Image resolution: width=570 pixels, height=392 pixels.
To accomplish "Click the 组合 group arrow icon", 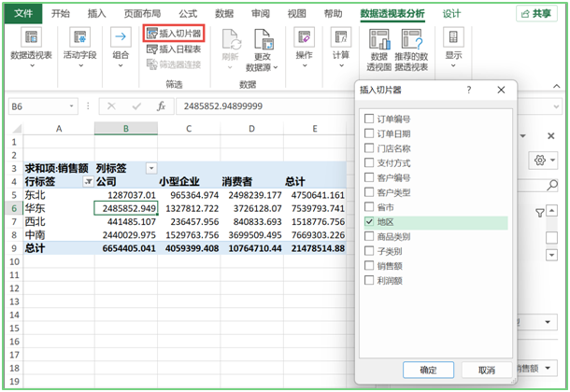I will [121, 37].
